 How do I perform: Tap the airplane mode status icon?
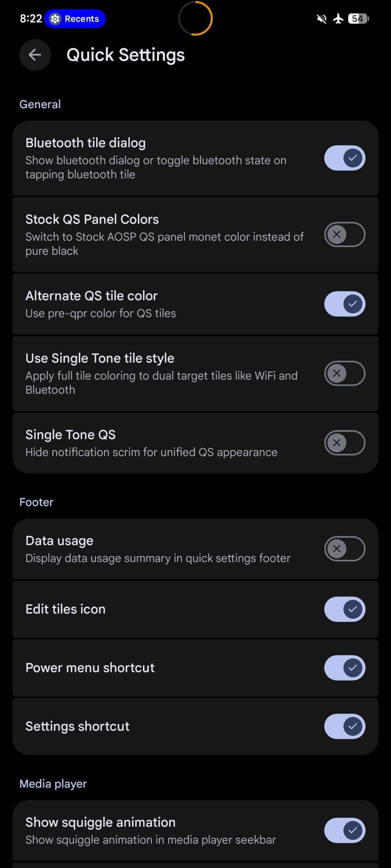(x=338, y=19)
